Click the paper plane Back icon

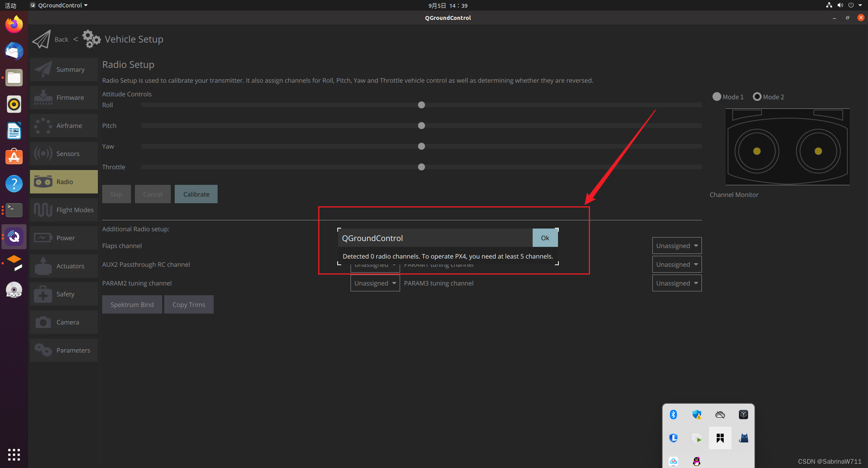pyautogui.click(x=41, y=39)
